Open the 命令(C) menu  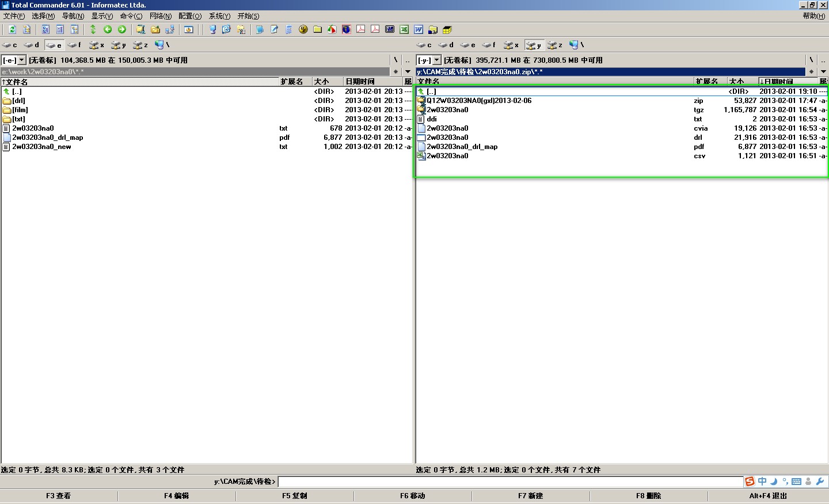pos(131,16)
